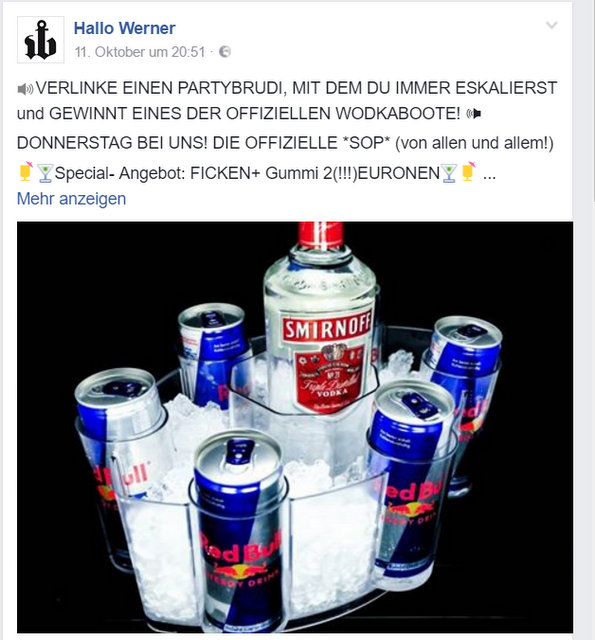Image resolution: width=595 pixels, height=640 pixels.
Task: Click the last tropical drink emoji after EURONEN
Action: pyautogui.click(x=468, y=172)
